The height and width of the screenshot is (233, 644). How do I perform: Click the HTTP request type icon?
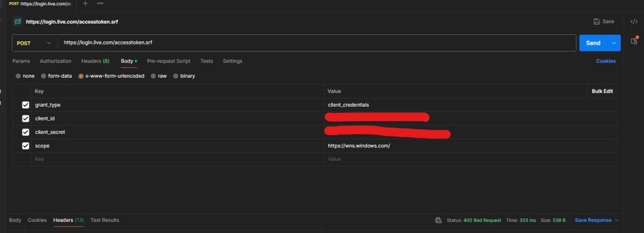point(17,22)
